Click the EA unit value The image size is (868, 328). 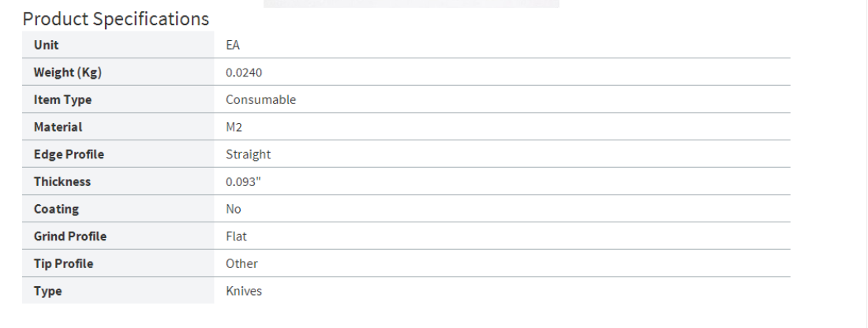[233, 45]
